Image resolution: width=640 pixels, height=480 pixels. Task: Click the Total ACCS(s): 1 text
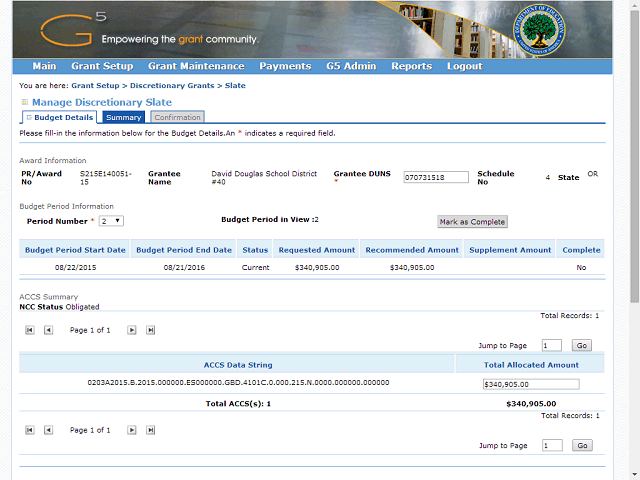click(238, 404)
